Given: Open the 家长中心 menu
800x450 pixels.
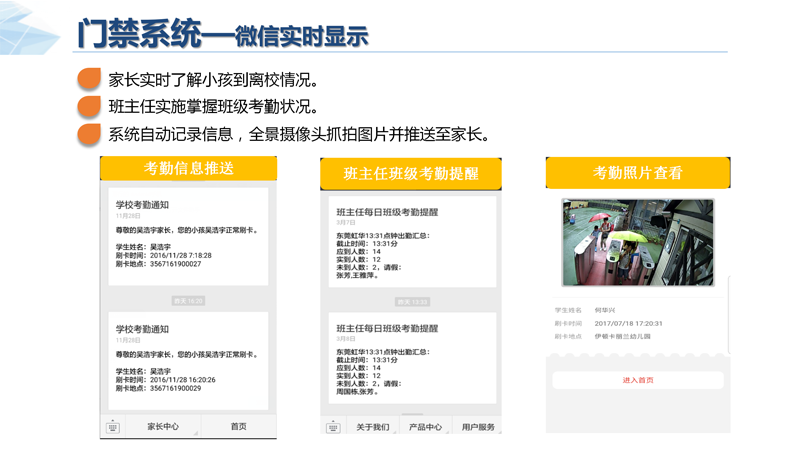Looking at the screenshot, I should pos(162,427).
